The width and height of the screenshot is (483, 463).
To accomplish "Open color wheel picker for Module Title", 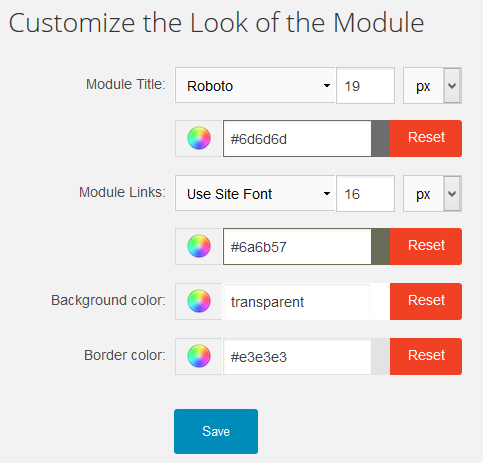I will tap(199, 138).
